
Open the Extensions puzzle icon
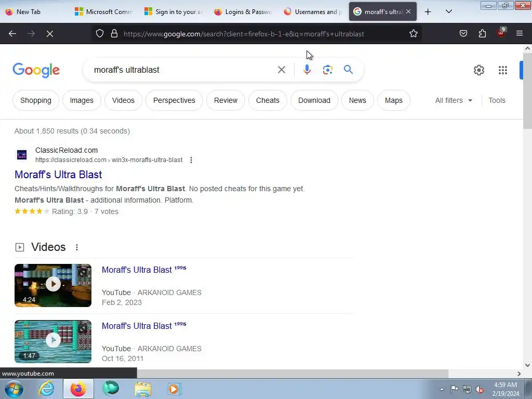pos(482,34)
